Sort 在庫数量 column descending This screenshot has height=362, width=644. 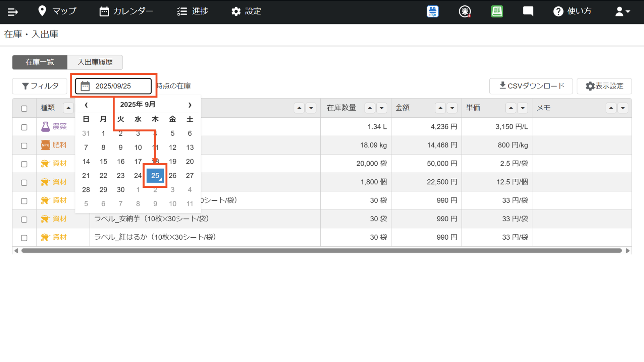[382, 108]
